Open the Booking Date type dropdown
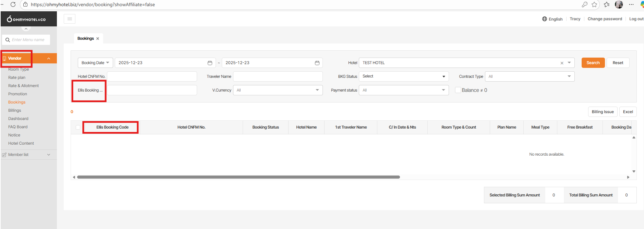 [x=95, y=63]
